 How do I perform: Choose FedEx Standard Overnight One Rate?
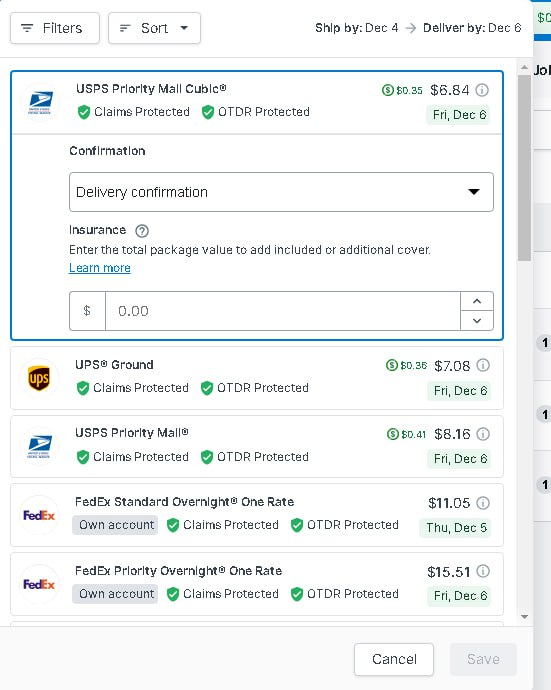257,515
